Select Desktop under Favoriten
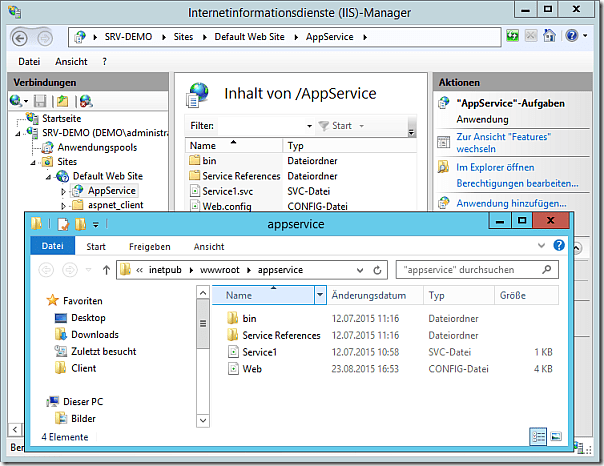 click(88, 318)
